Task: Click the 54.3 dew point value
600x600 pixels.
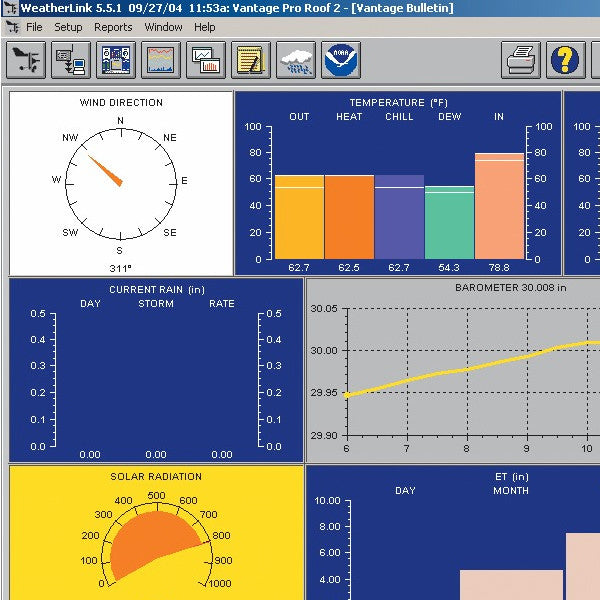Action: click(448, 267)
